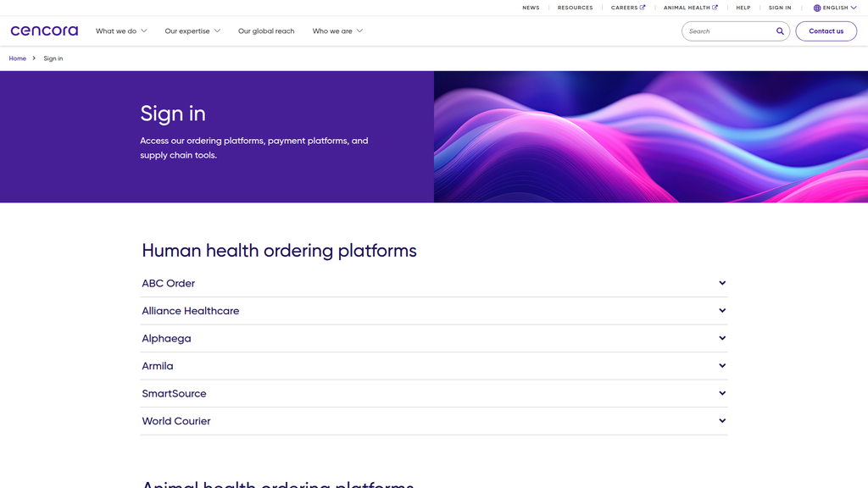The height and width of the screenshot is (488, 868).
Task: Click the search magnifier icon
Action: point(780,31)
